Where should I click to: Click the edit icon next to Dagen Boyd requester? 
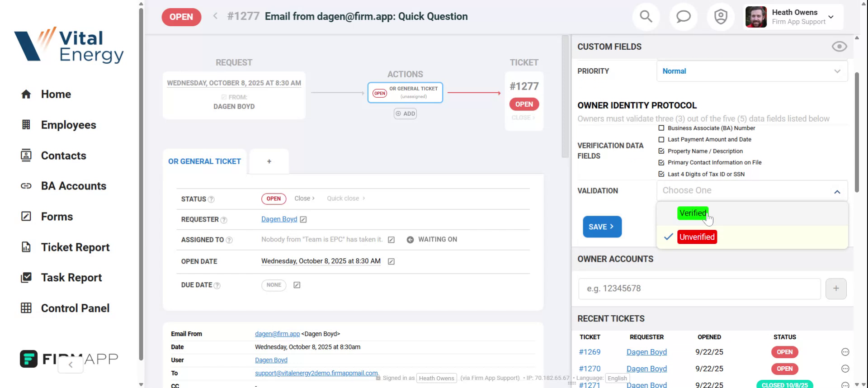[303, 219]
